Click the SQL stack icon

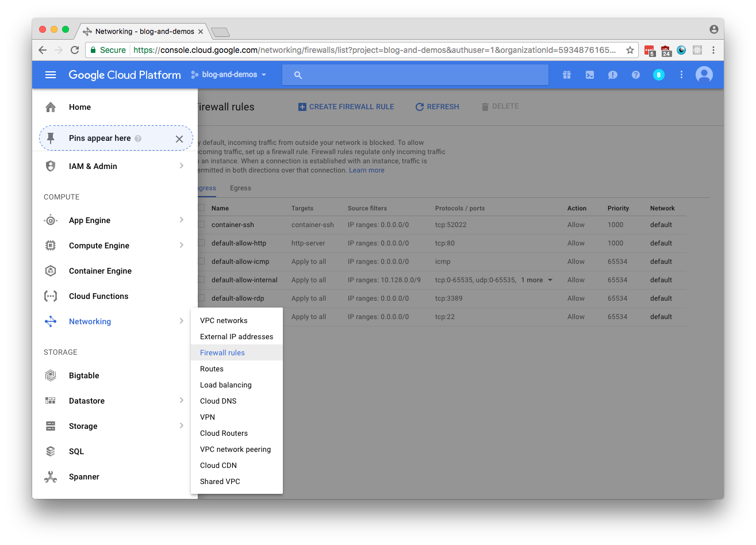coord(51,451)
